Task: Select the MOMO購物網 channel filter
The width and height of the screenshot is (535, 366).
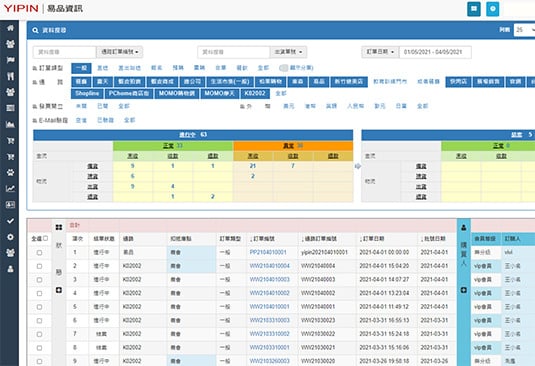Action: click(x=177, y=93)
